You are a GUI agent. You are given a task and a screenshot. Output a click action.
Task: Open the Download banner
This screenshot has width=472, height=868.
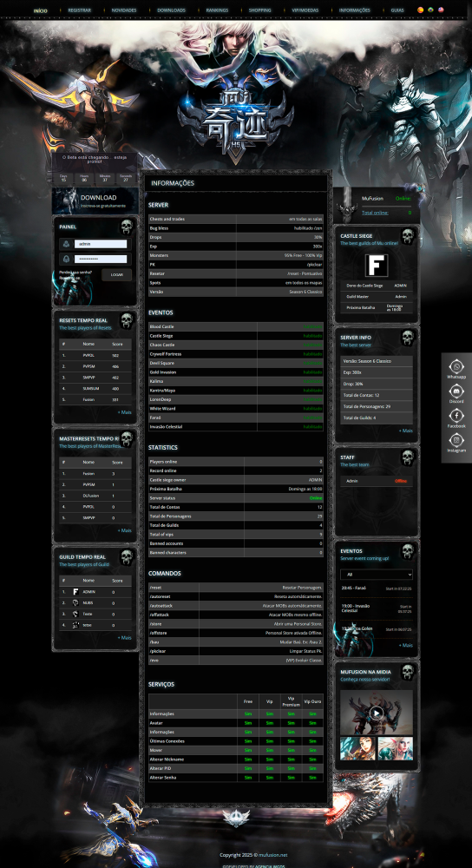coord(95,201)
